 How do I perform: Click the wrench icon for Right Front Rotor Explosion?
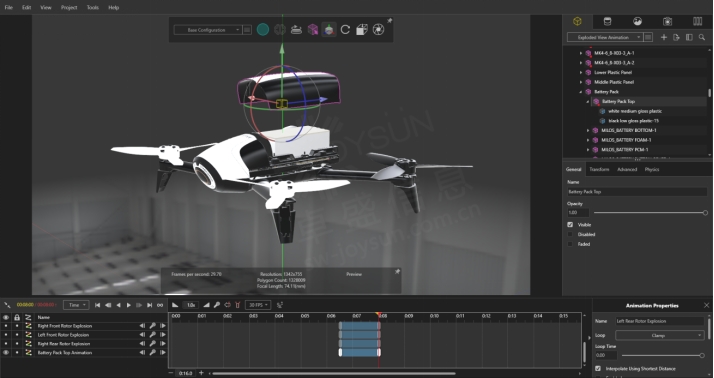point(153,326)
